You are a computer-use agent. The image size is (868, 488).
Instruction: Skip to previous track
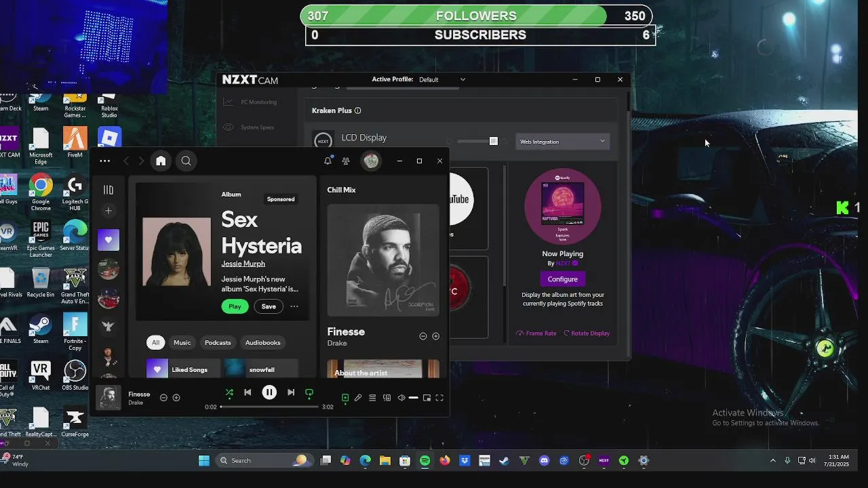[x=248, y=392]
